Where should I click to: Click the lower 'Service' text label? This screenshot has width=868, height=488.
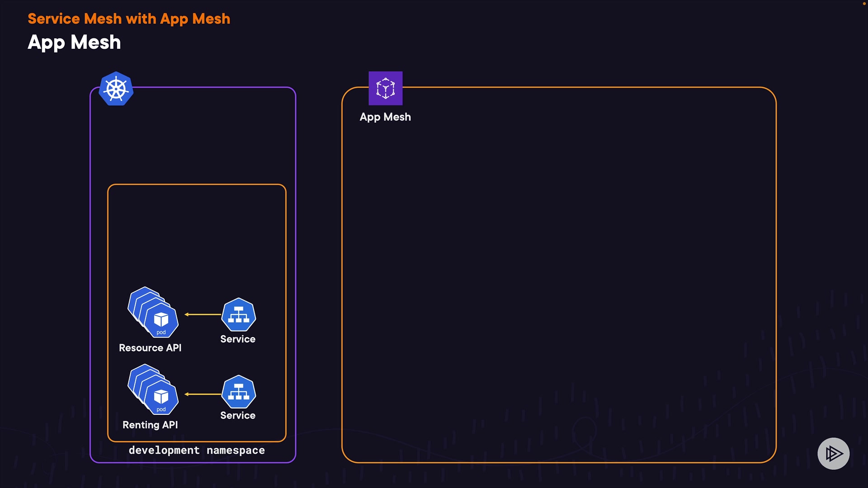(238, 415)
